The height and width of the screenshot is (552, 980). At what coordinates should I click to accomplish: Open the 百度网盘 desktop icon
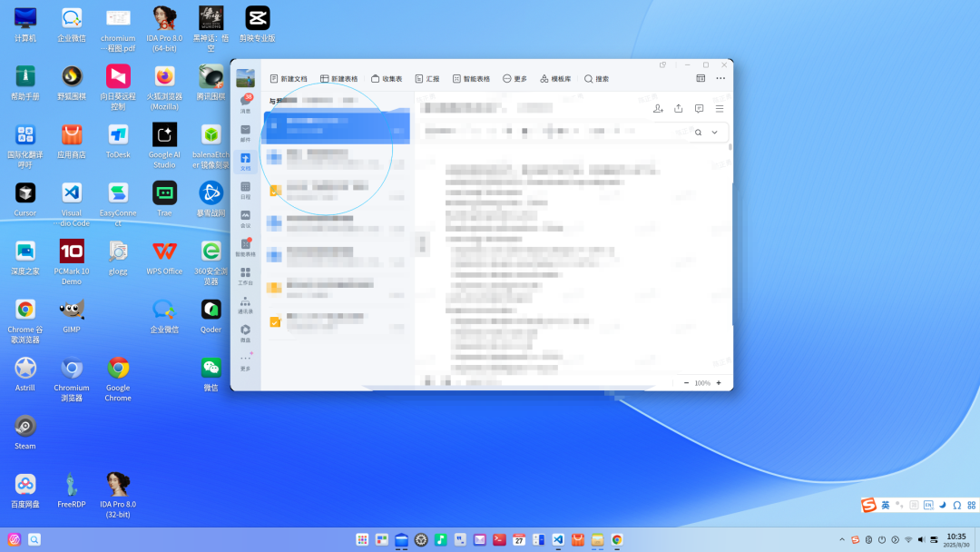(x=25, y=490)
